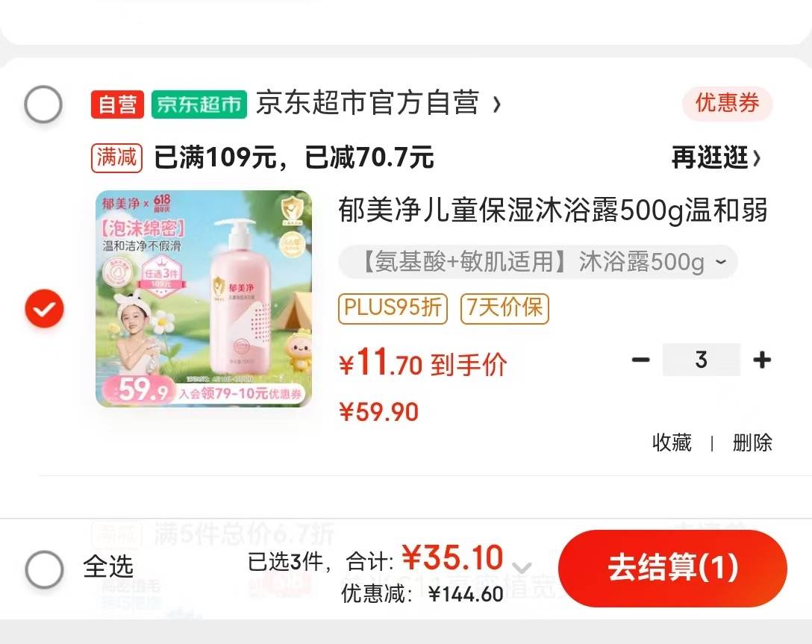Click the PLUS95折 tag
This screenshot has width=812, height=644.
393,308
